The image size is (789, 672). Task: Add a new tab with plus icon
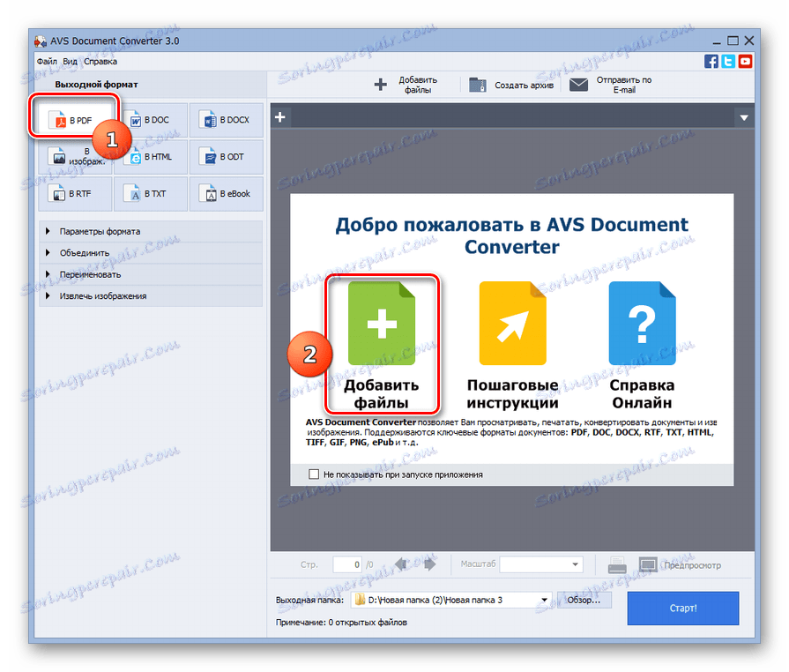coord(280,117)
